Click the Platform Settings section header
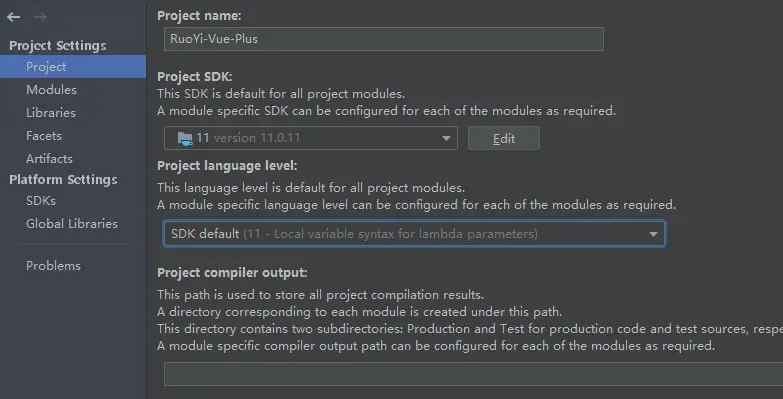The height and width of the screenshot is (399, 783). [x=63, y=180]
